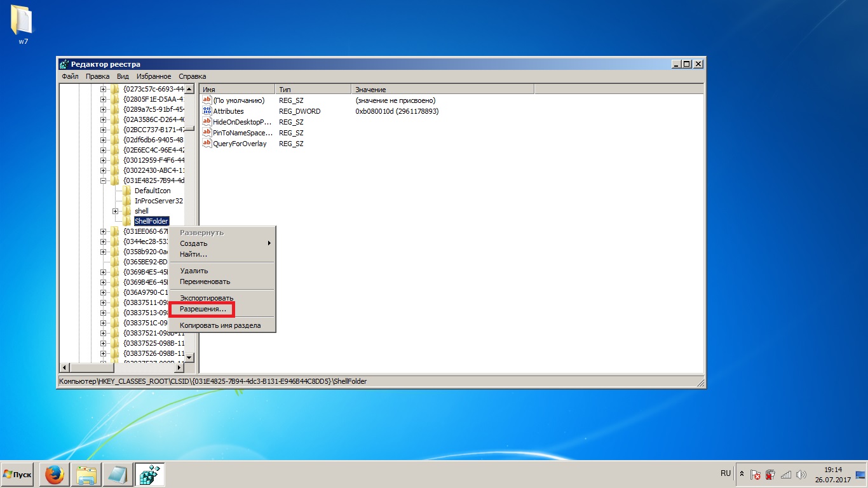Open the Файл menu
Screen dimensions: 868x488
[x=70, y=76]
